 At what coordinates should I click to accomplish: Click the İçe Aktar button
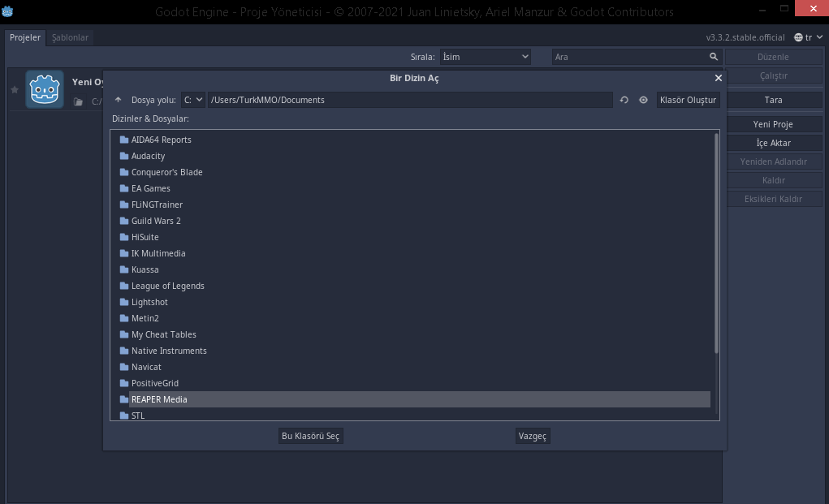tap(773, 143)
